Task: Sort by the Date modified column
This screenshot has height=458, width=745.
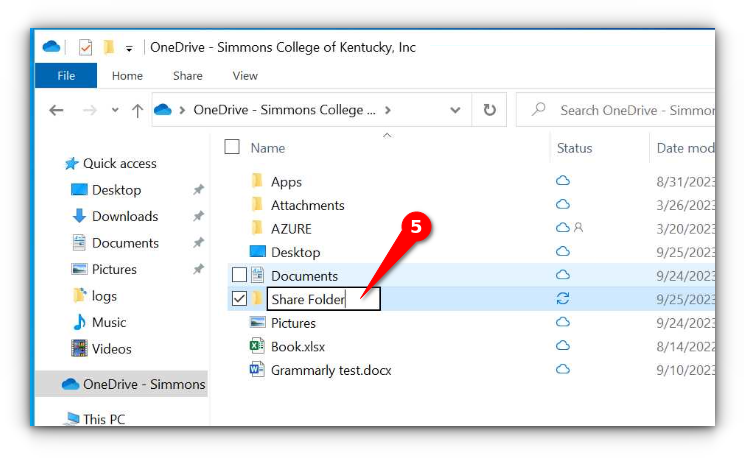Action: (x=685, y=148)
